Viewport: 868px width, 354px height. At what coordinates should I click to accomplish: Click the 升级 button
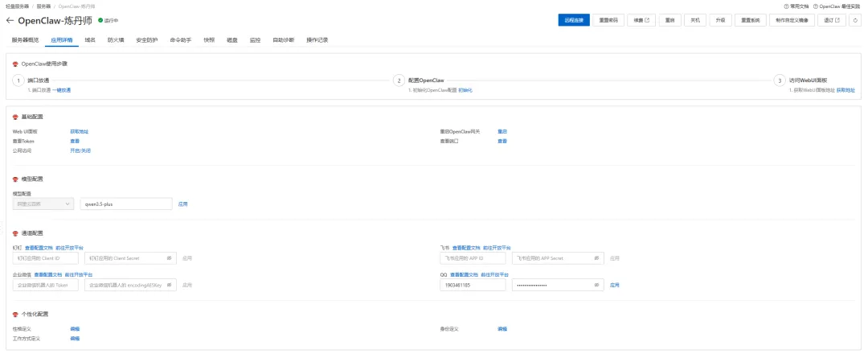point(720,20)
